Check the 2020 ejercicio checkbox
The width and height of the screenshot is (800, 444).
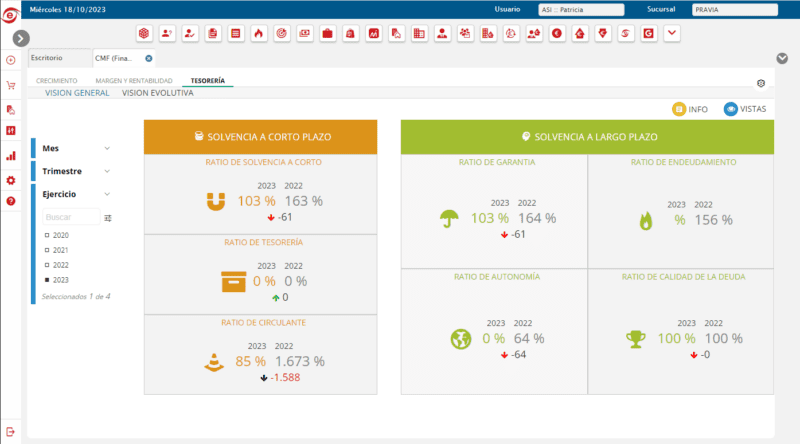pyautogui.click(x=47, y=235)
